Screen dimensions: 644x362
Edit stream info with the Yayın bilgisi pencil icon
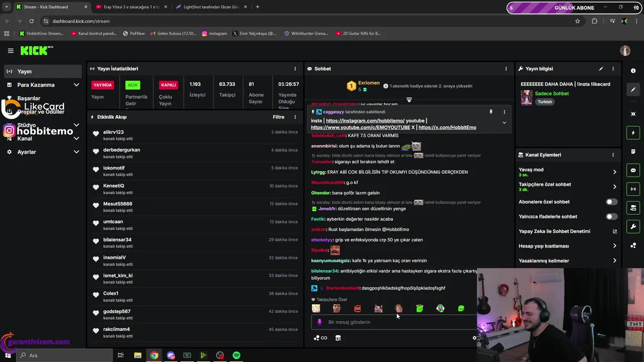601,69
